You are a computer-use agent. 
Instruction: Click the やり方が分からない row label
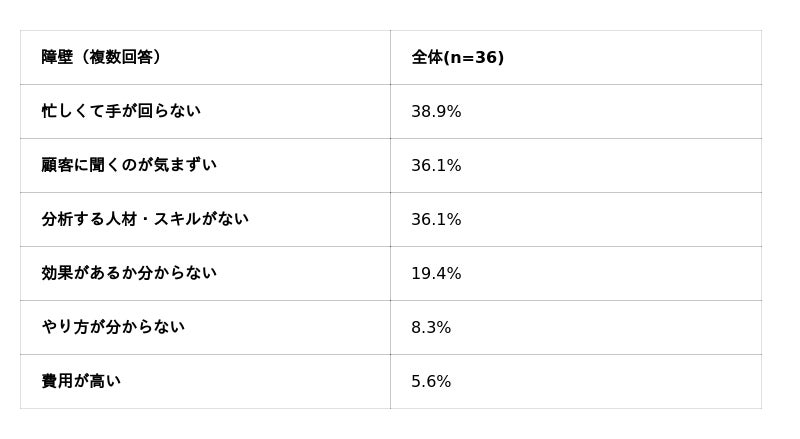click(x=113, y=327)
